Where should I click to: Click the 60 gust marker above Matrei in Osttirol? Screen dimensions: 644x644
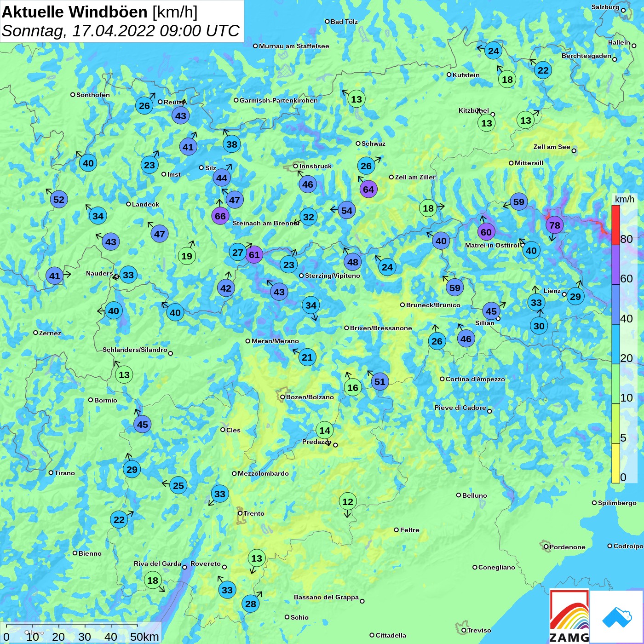pyautogui.click(x=486, y=232)
